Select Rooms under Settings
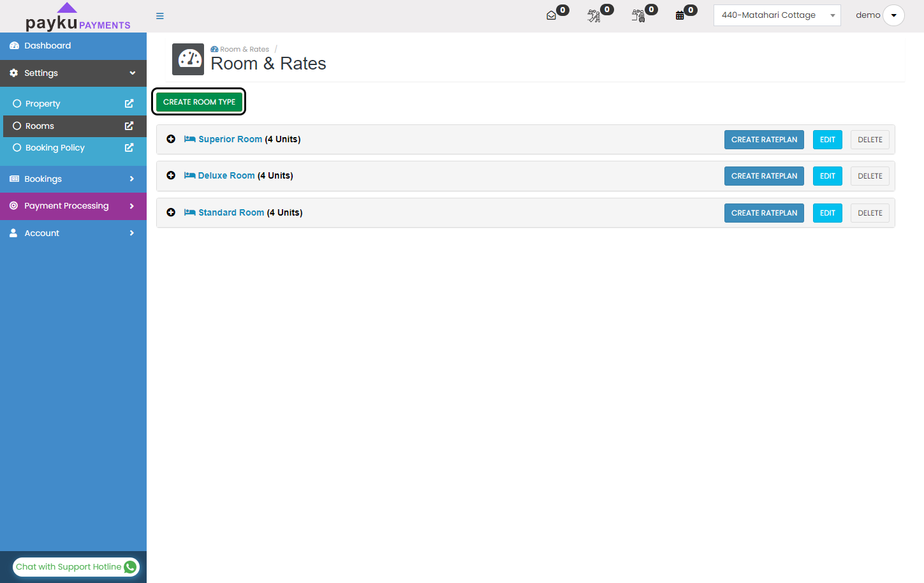The image size is (924, 583). tap(73, 126)
